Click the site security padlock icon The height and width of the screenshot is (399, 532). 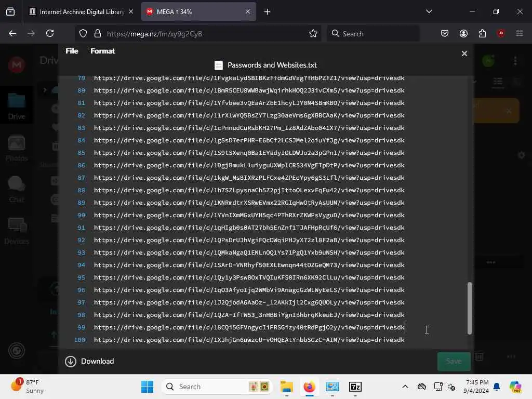tap(98, 34)
